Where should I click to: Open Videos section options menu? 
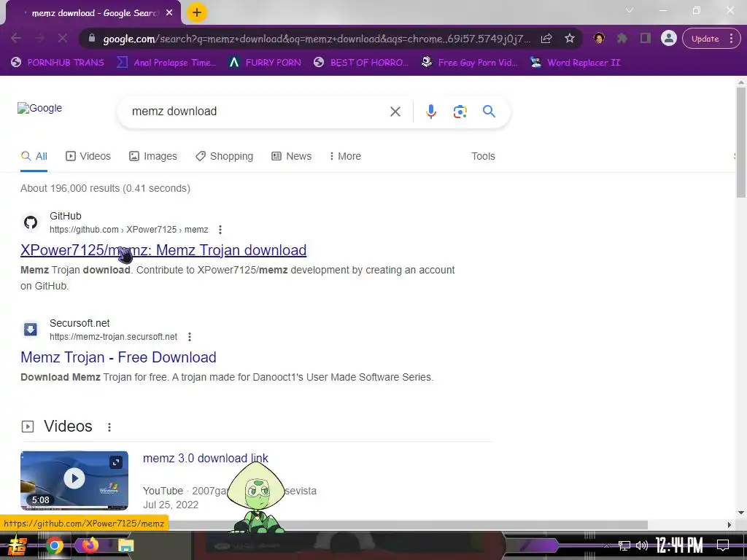(x=109, y=427)
